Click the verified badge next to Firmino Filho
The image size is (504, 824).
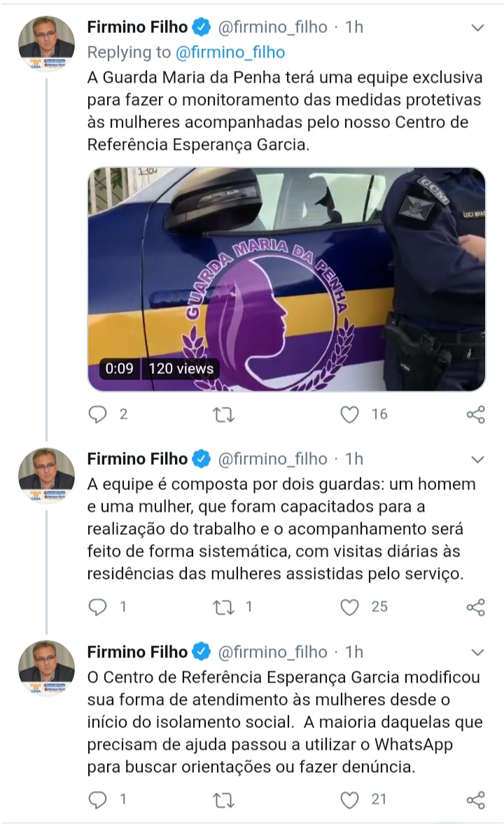pyautogui.click(x=202, y=26)
